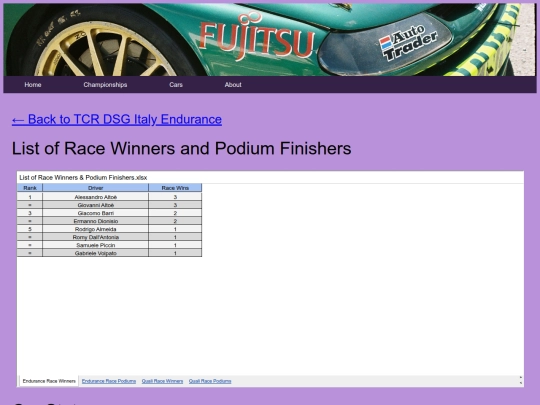Click the sheet tabs scroll arrows
Image resolution: width=540 pixels, height=405 pixels.
tap(520, 381)
